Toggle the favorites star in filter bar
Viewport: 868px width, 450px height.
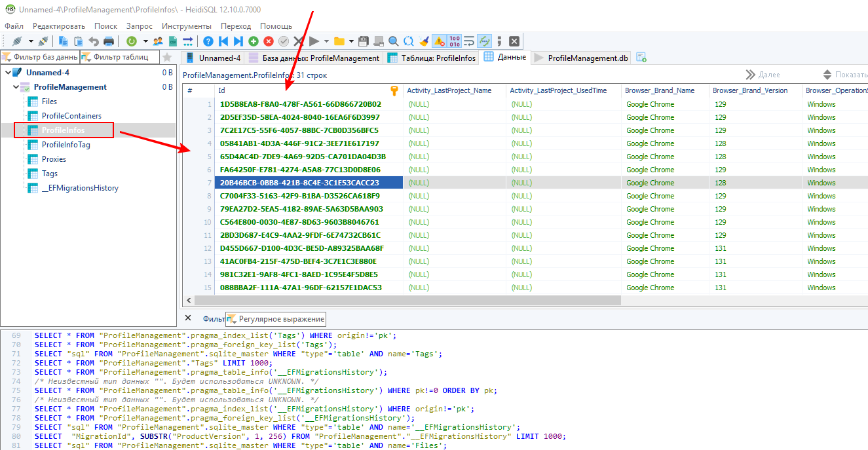167,58
